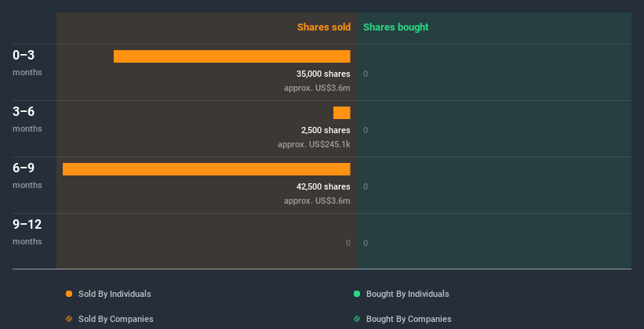Click the bought 0 in 9–12 months row
This screenshot has height=329, width=644.
366,243
